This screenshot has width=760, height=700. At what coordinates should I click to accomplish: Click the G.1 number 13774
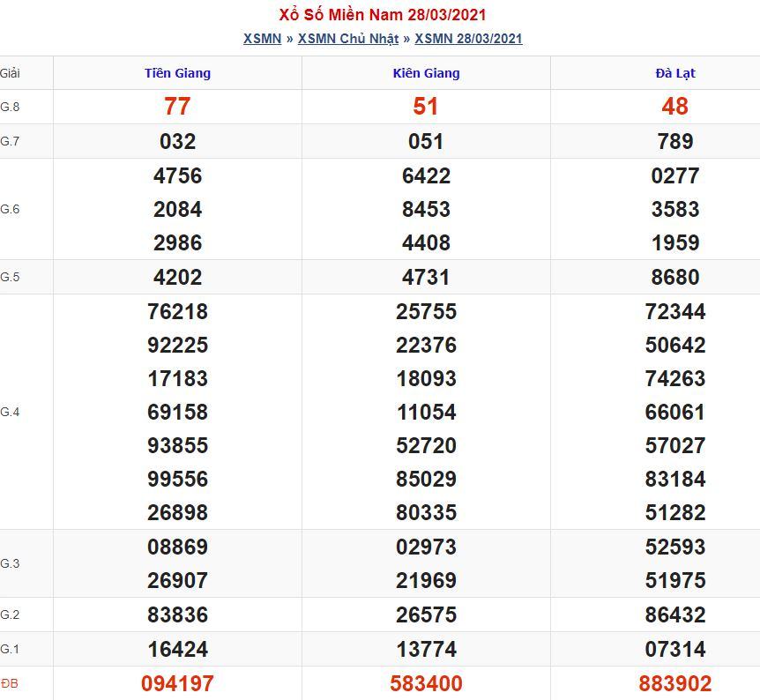(426, 649)
